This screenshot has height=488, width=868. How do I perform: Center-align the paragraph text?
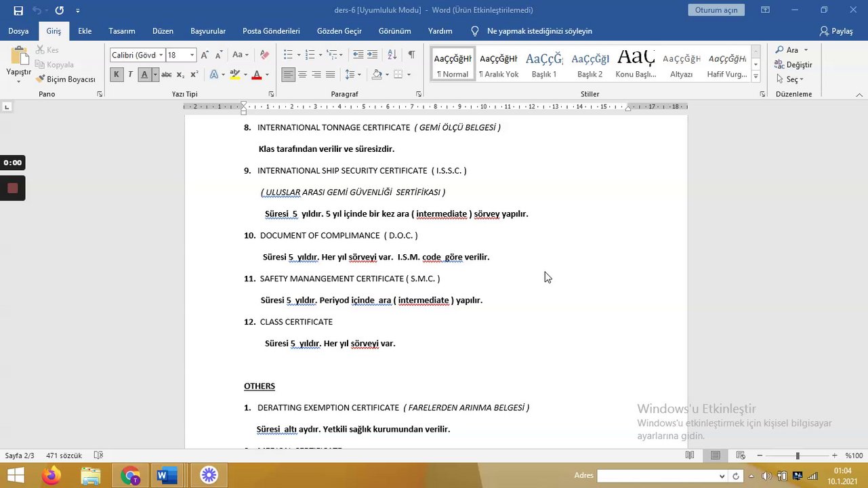coord(302,75)
